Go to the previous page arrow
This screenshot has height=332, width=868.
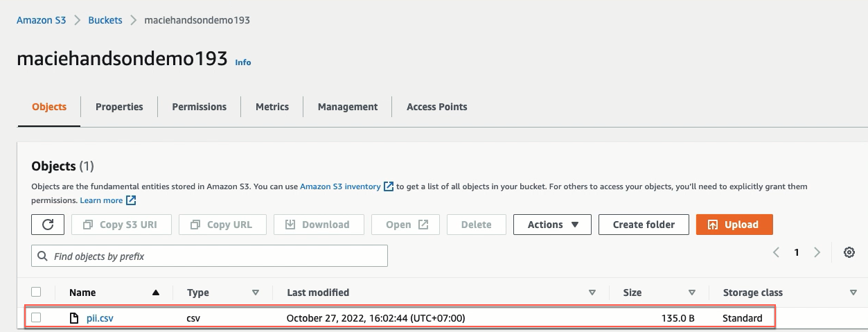point(777,253)
